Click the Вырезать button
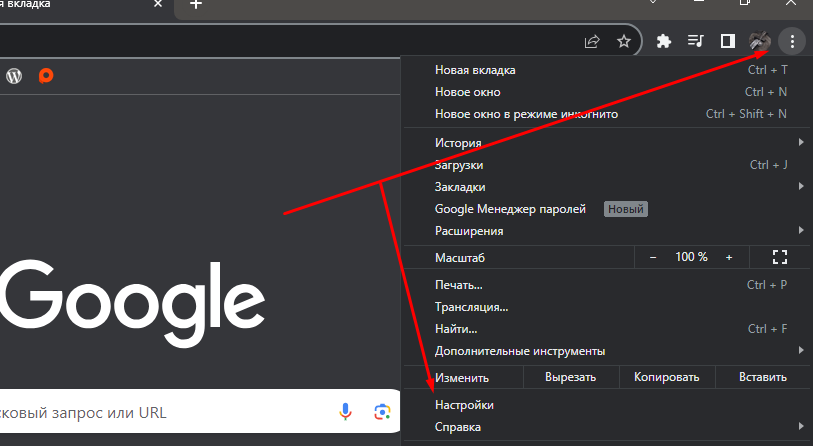Viewport: 813px width, 446px height. click(571, 377)
